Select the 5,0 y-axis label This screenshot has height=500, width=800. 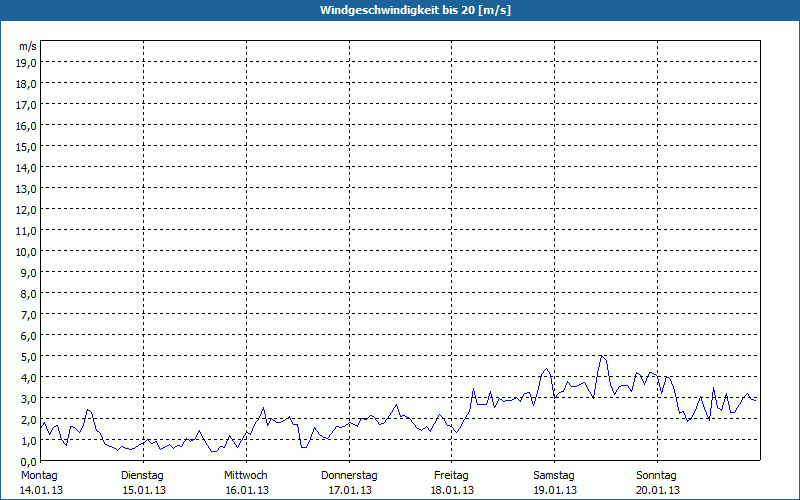pos(28,357)
